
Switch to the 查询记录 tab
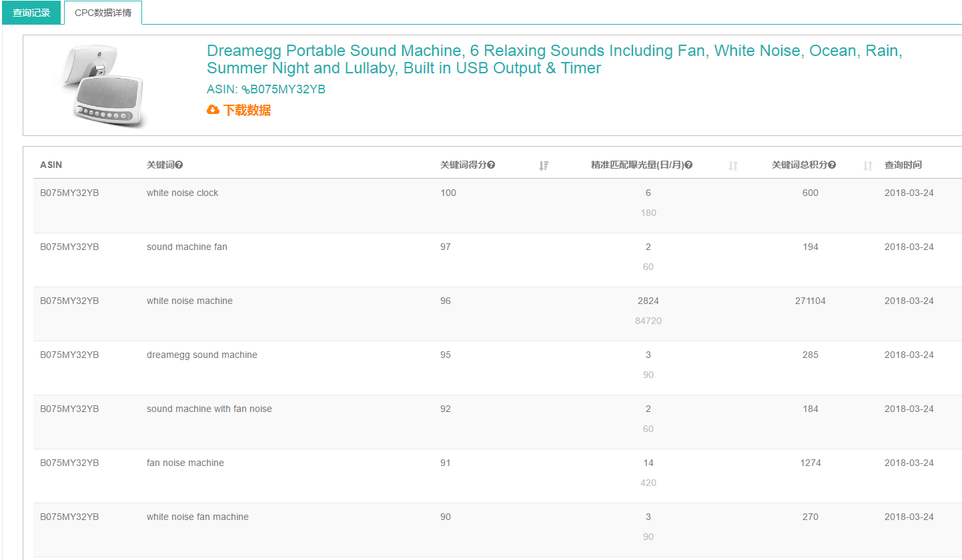(x=31, y=13)
